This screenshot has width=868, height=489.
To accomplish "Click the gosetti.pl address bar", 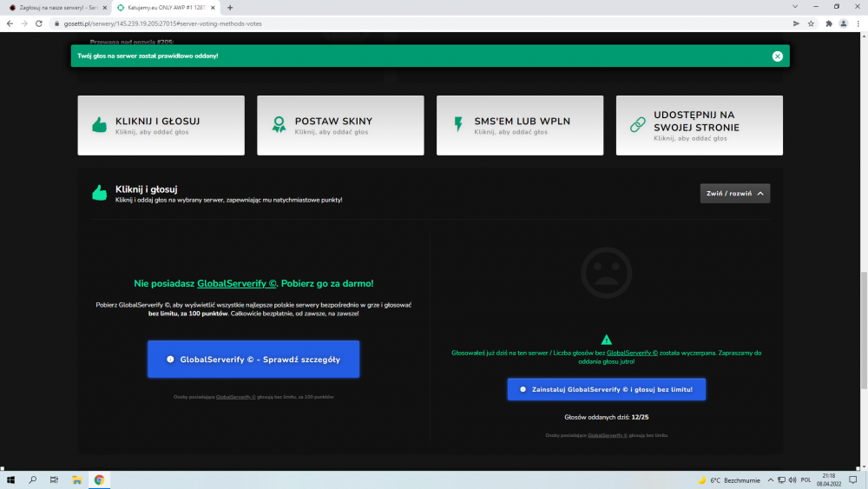I will coord(418,23).
